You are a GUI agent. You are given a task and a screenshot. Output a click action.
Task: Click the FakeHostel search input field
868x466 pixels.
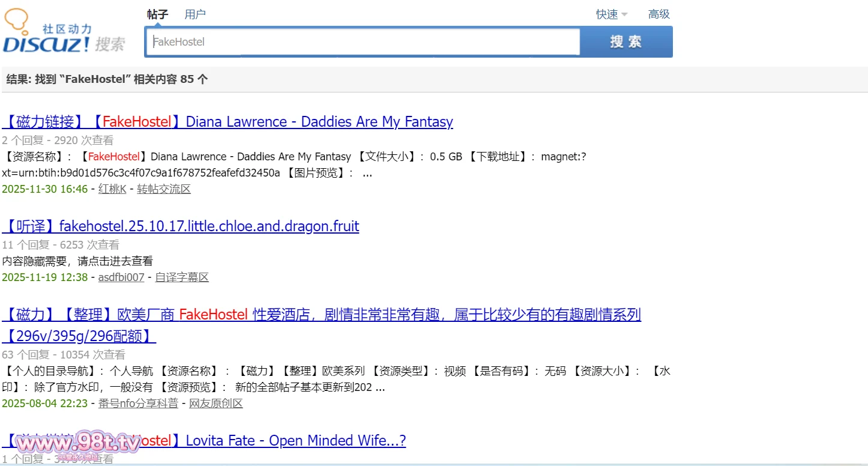tap(363, 42)
